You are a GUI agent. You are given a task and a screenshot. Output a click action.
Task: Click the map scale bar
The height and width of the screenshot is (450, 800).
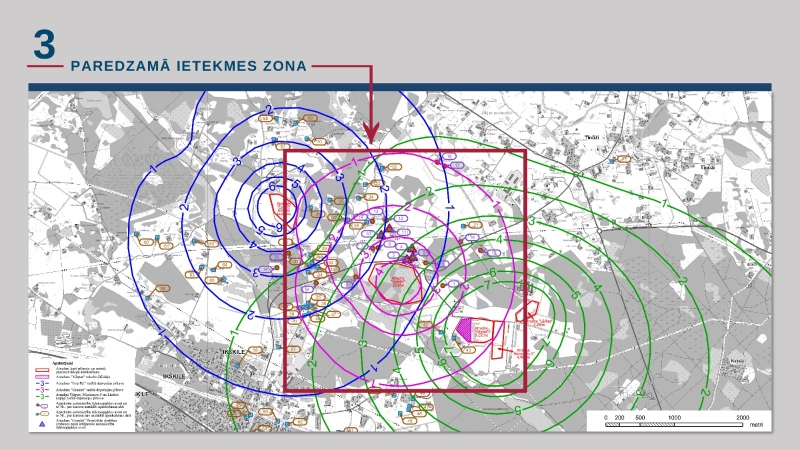pos(673,424)
